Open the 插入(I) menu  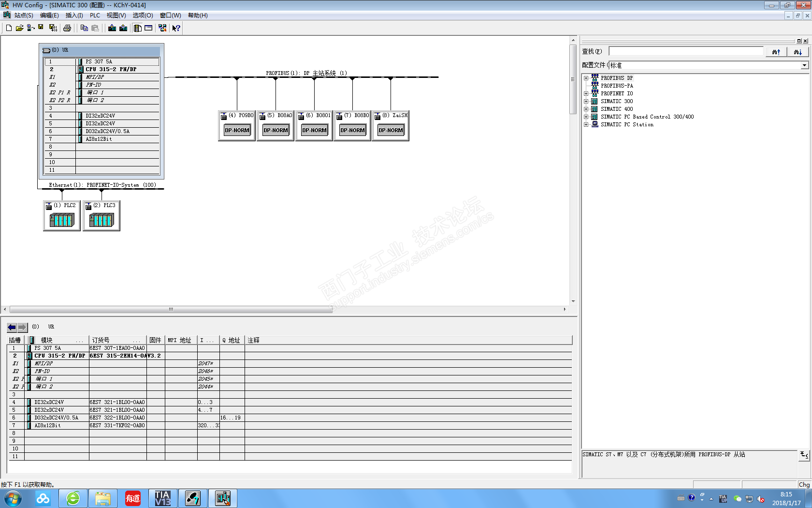(x=74, y=15)
